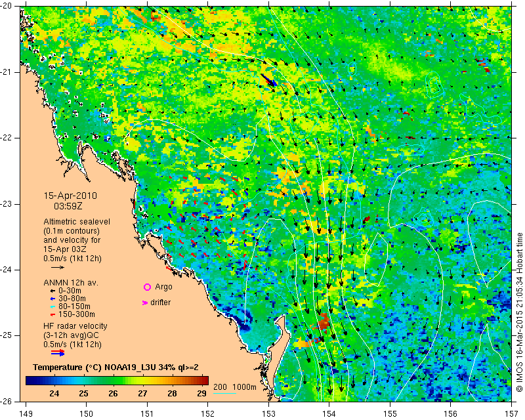The width and height of the screenshot is (525, 420).
Task: Click the "-20" latitude axis label
Action: pos(7,7)
